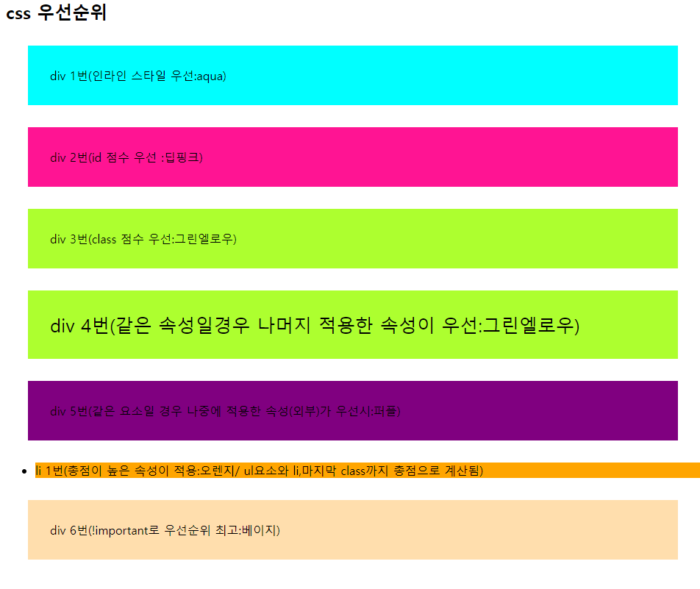The height and width of the screenshot is (589, 700).
Task: Click the text 'div 1번(인라인 스타일 우선:aqua)'
Action: 138,76
